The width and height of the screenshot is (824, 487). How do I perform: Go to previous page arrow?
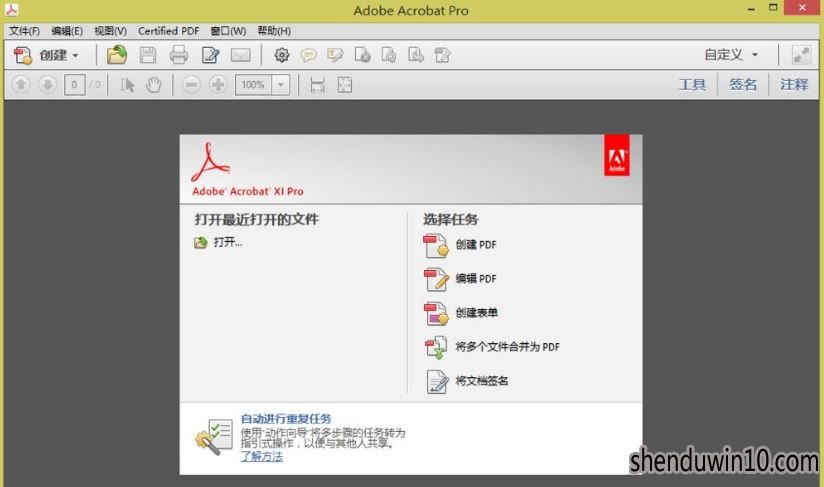click(x=20, y=85)
